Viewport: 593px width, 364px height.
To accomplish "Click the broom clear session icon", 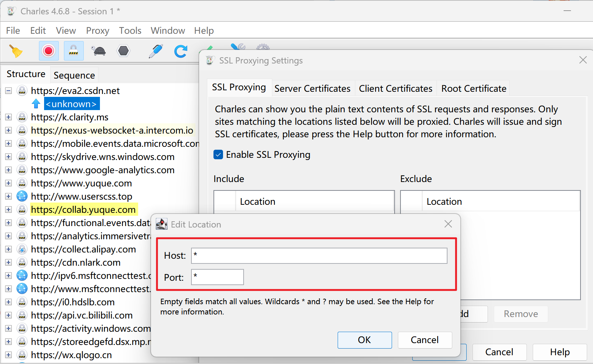I will (15, 51).
